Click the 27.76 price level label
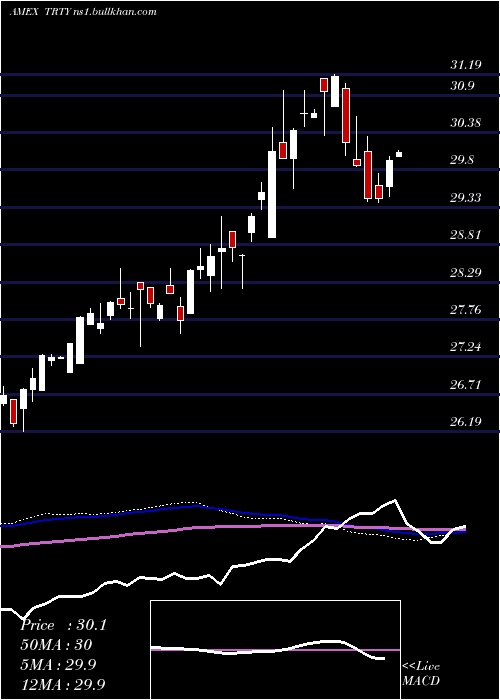Image resolution: width=500 pixels, height=700 pixels. coord(466,309)
